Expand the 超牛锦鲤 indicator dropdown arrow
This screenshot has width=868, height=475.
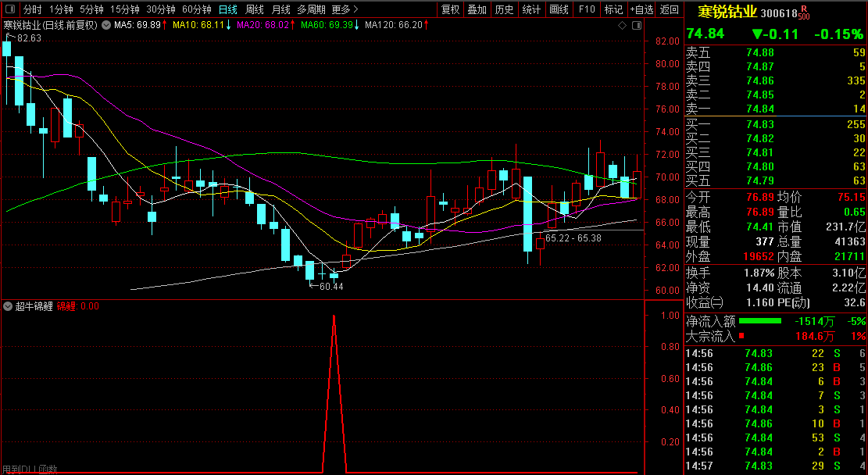click(9, 306)
